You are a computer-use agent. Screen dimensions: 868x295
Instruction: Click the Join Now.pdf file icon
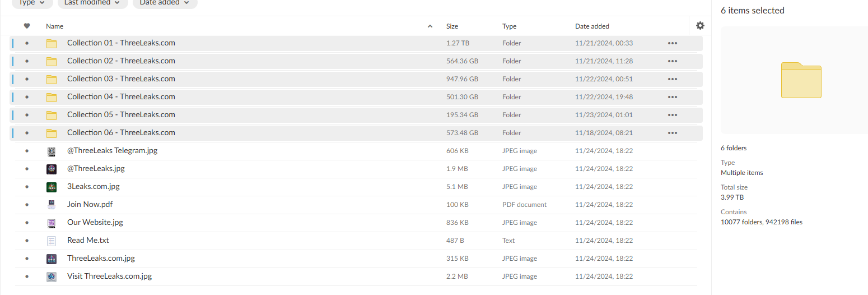click(52, 205)
